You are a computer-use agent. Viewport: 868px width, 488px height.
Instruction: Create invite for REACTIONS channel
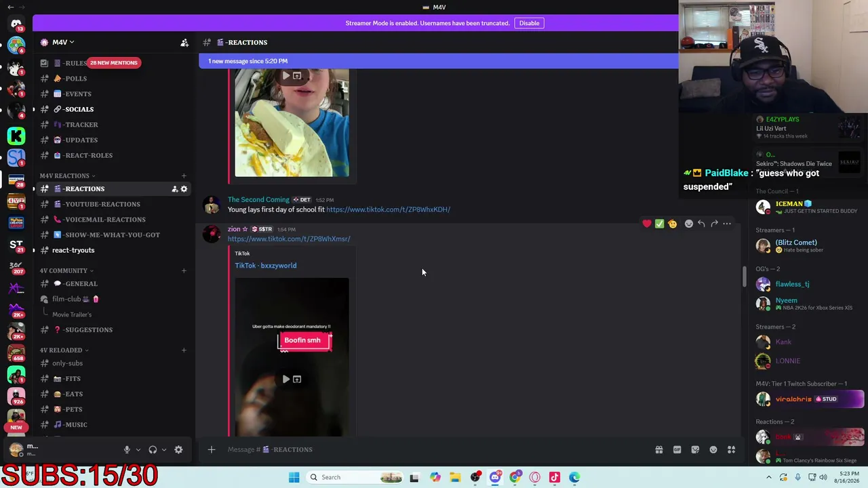click(x=174, y=189)
